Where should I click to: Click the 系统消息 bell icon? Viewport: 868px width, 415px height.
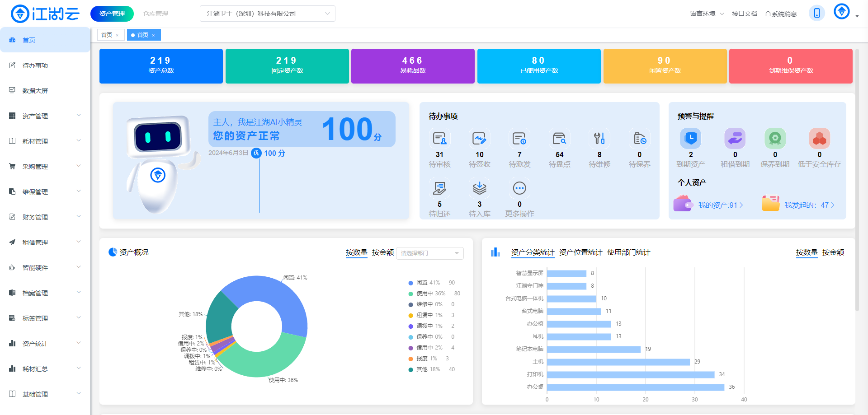768,14
